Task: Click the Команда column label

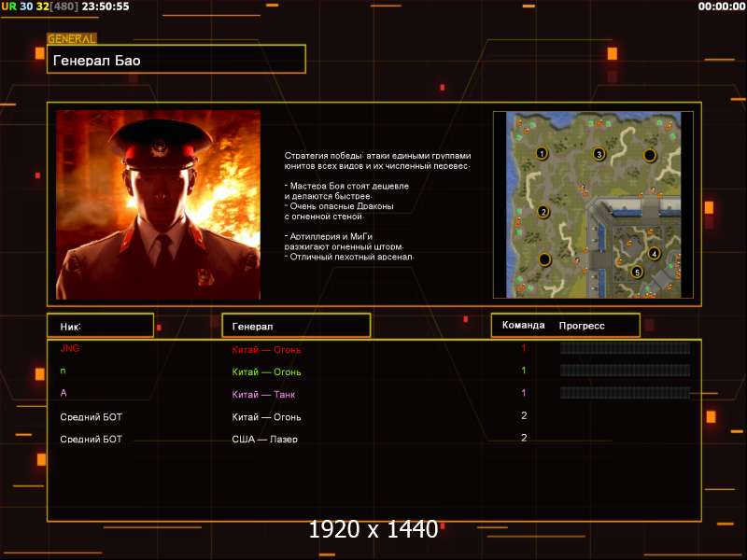Action: pyautogui.click(x=523, y=325)
